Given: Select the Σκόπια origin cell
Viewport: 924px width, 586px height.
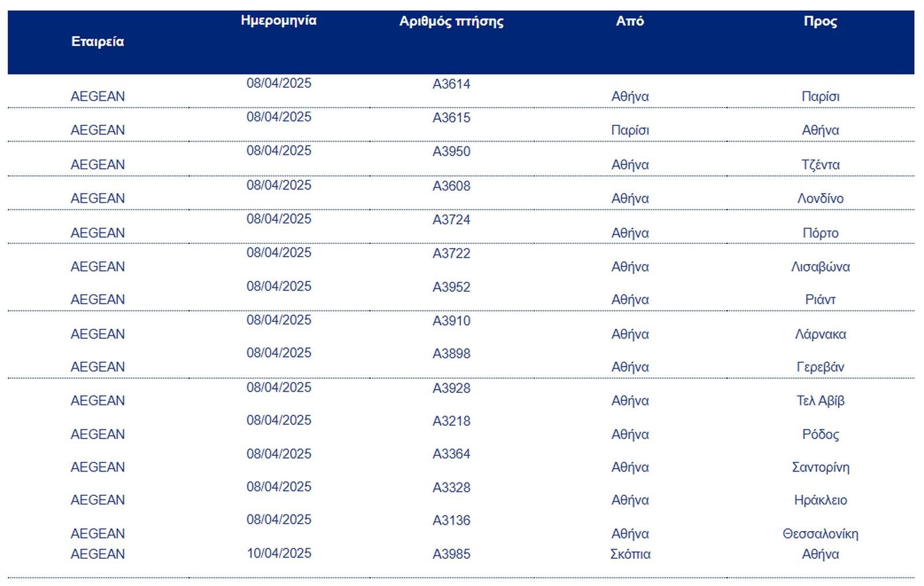Looking at the screenshot, I should click(x=630, y=554).
